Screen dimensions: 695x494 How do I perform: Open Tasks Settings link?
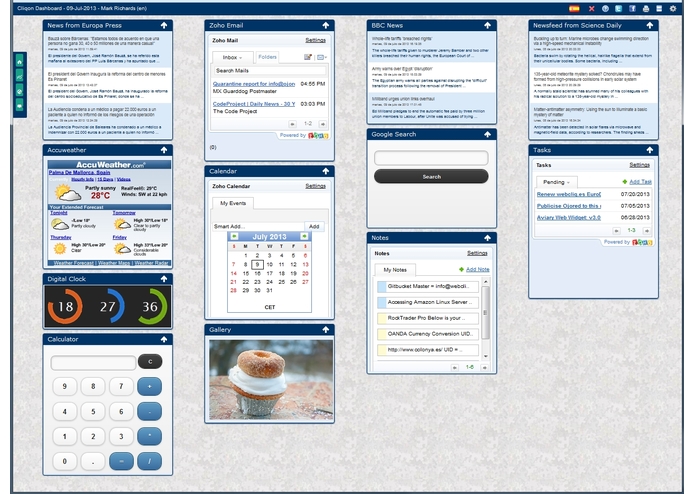click(639, 165)
